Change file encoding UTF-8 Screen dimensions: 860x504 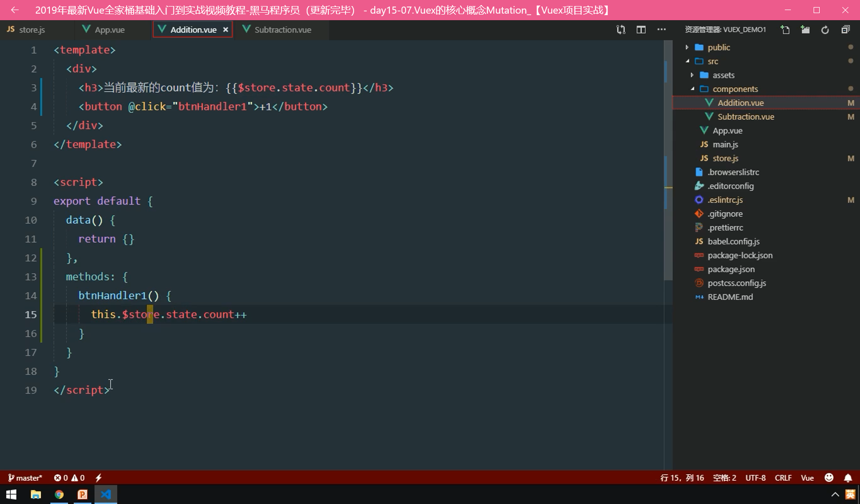[x=755, y=478]
